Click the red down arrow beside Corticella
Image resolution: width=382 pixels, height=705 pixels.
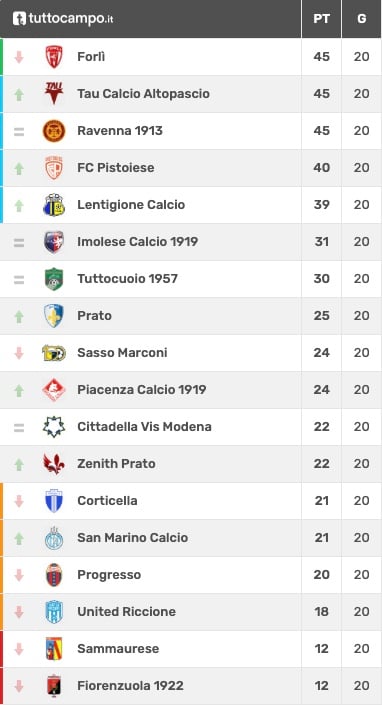click(x=18, y=501)
